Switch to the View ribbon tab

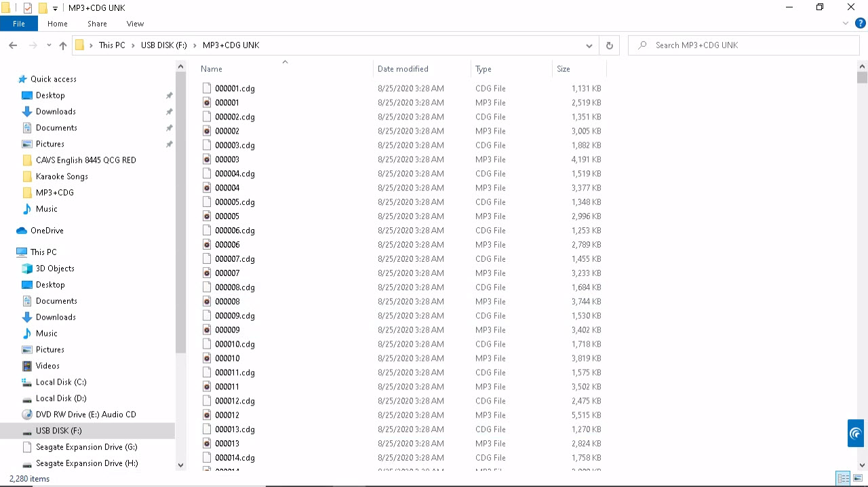(x=135, y=24)
